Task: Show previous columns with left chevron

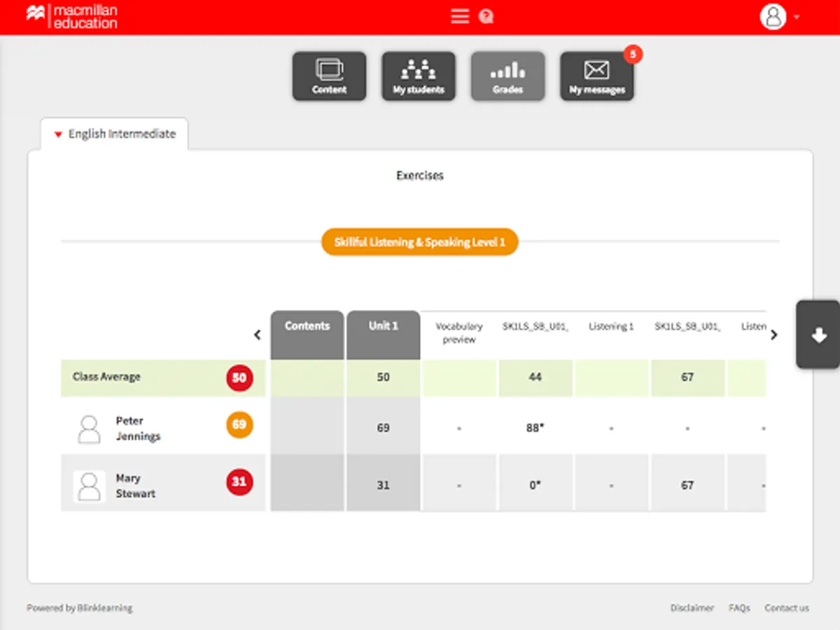Action: click(x=257, y=335)
